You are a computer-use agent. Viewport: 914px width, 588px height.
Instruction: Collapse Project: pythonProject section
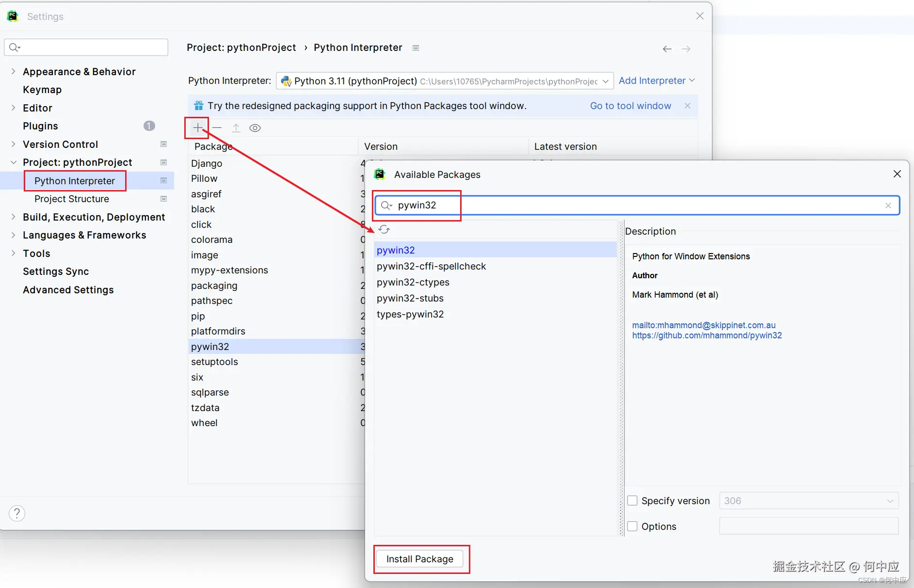[x=13, y=162]
